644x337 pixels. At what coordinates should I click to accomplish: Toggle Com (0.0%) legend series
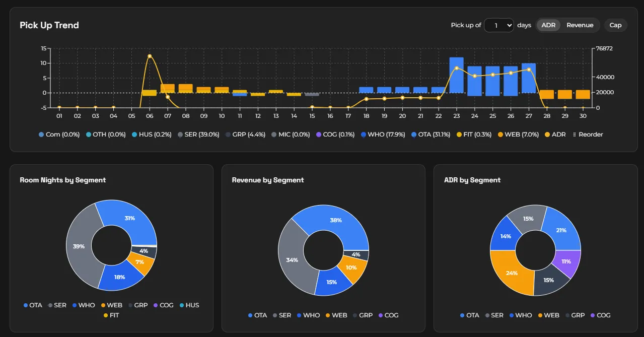point(59,134)
